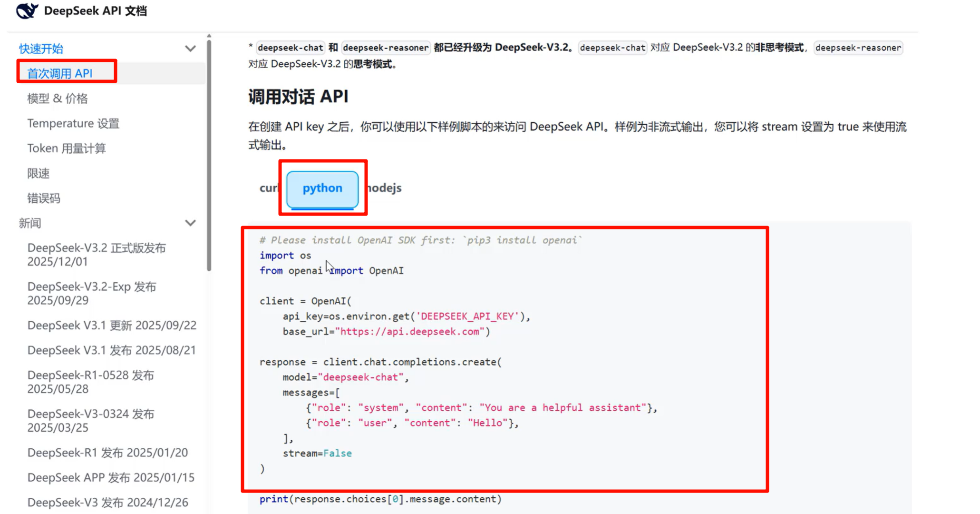Select the python code tab
This screenshot has width=980, height=514.
tap(322, 188)
